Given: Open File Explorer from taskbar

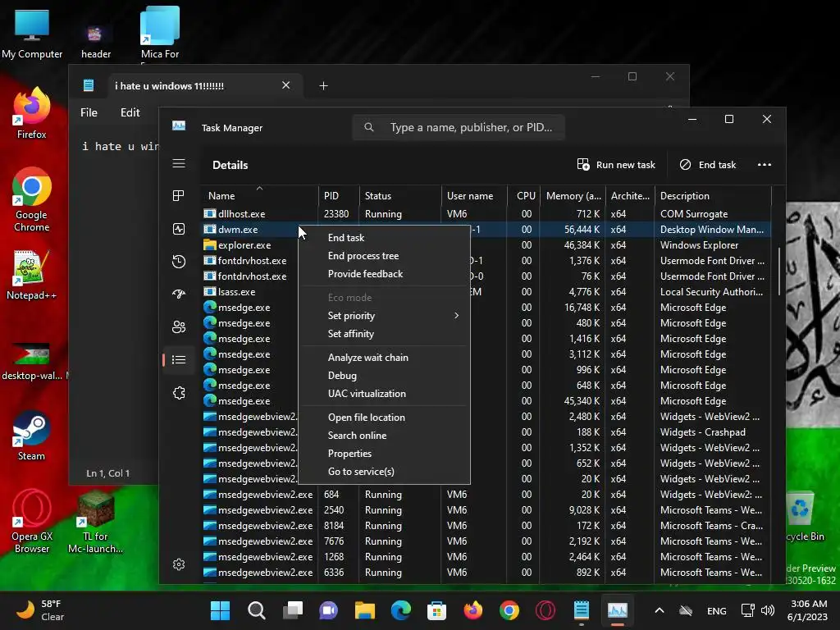Looking at the screenshot, I should [x=365, y=610].
